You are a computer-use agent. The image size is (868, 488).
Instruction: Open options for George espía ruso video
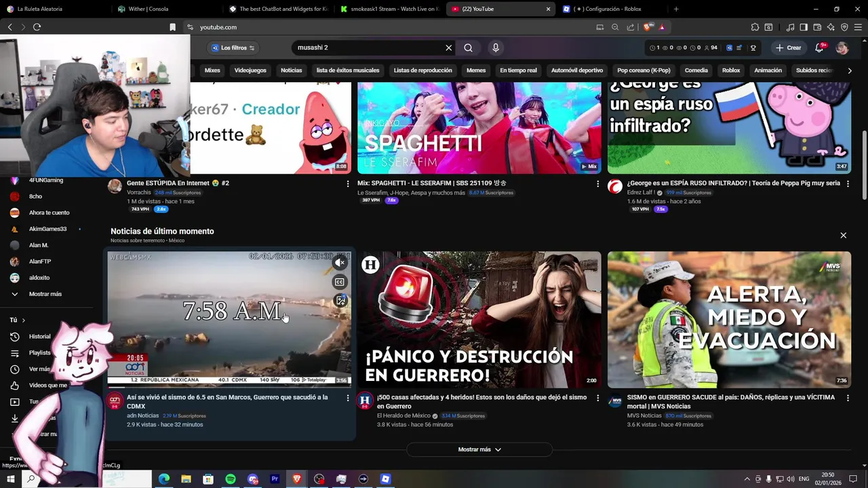pos(848,184)
